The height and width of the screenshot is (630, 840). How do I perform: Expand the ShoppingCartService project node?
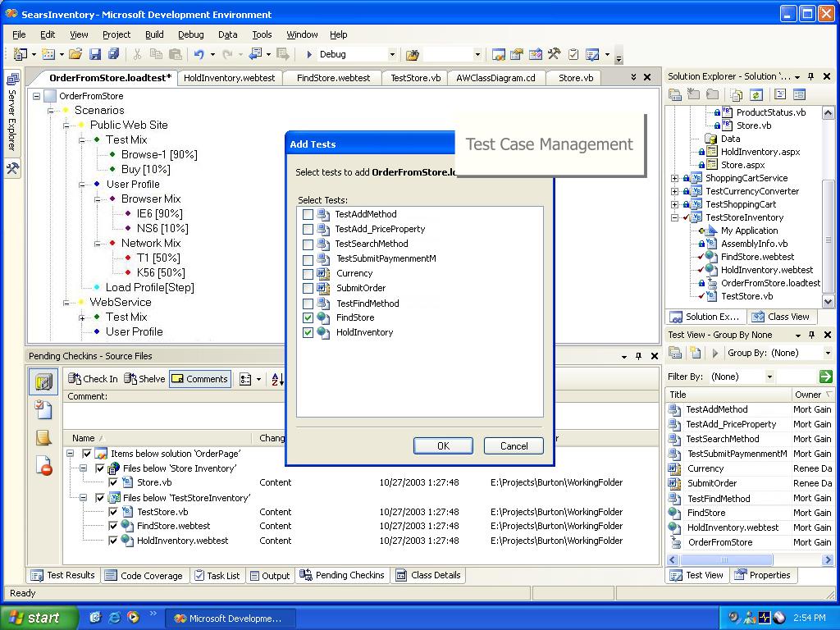coord(675,178)
